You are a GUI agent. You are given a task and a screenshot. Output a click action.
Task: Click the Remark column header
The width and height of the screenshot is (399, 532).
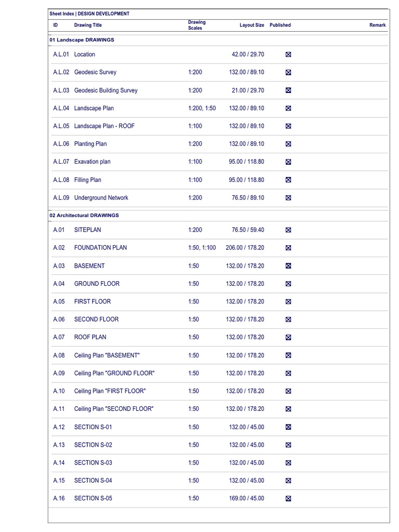[x=378, y=25]
